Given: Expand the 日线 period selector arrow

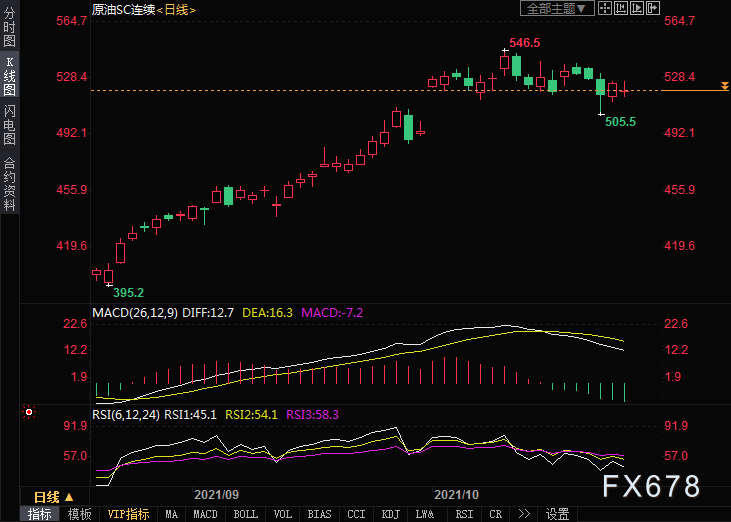Looking at the screenshot, I should click(x=69, y=497).
